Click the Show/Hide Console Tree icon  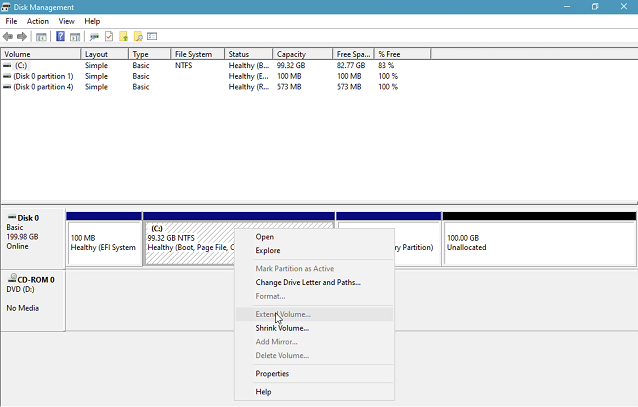tap(42, 37)
